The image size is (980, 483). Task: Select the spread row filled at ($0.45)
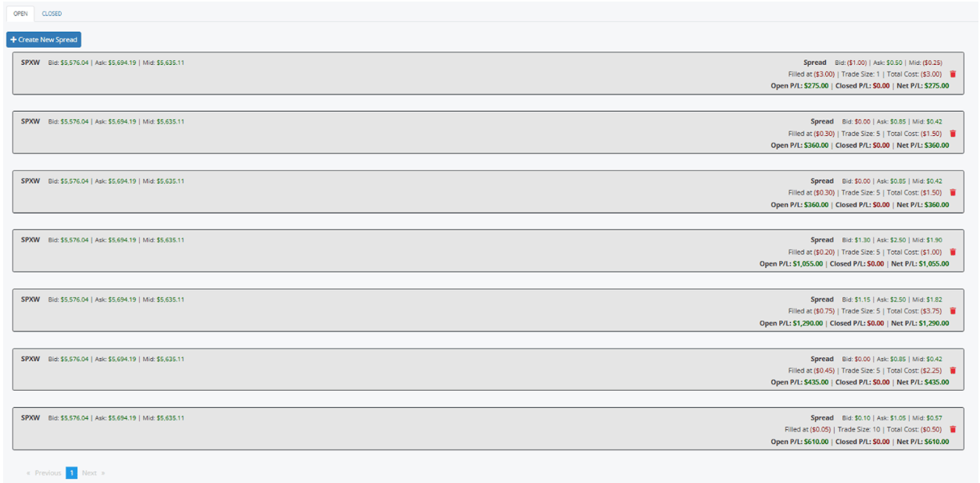click(x=469, y=370)
